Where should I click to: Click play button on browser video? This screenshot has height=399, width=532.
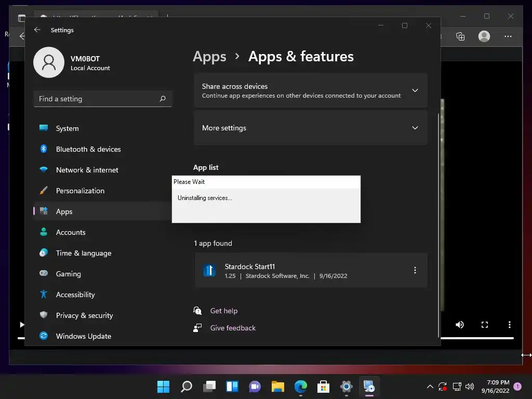[x=22, y=325]
